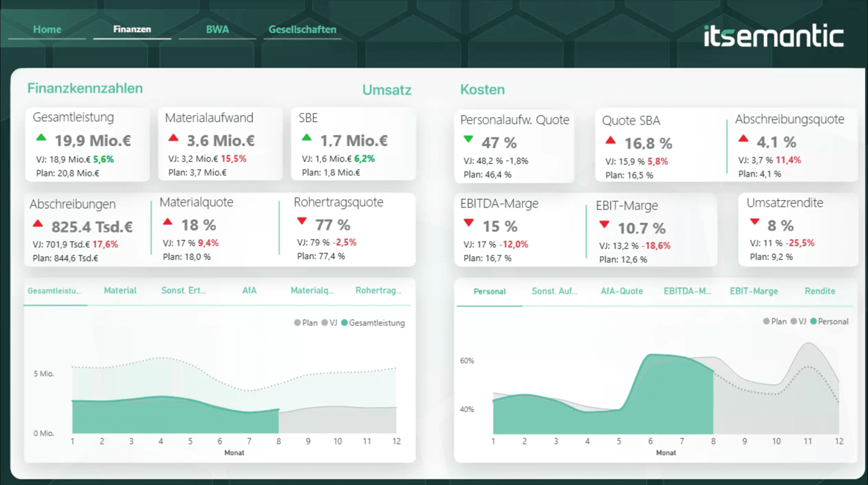Click the Finanzkennzahlen heading
The height and width of the screenshot is (485, 868).
85,88
